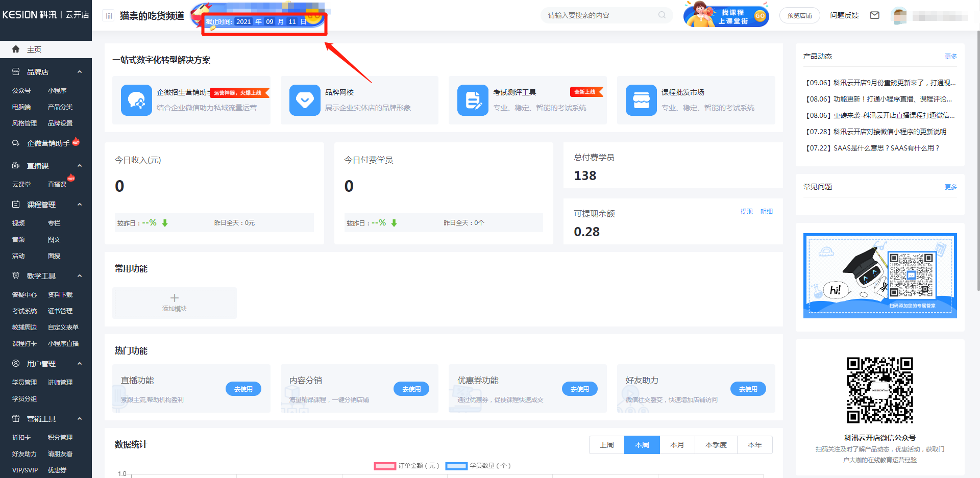The height and width of the screenshot is (478, 980).
Task: Click the 教学工具 icon in sidebar
Action: (x=16, y=276)
